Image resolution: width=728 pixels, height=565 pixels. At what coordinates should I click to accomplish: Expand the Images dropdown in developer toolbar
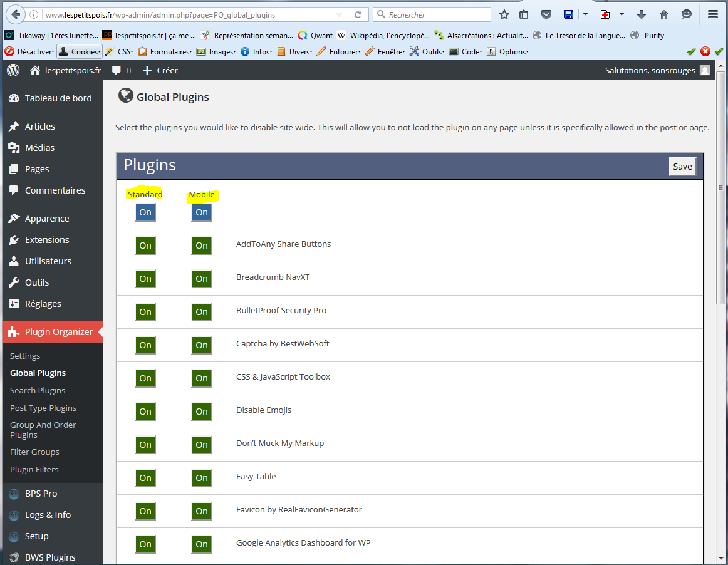[x=217, y=51]
